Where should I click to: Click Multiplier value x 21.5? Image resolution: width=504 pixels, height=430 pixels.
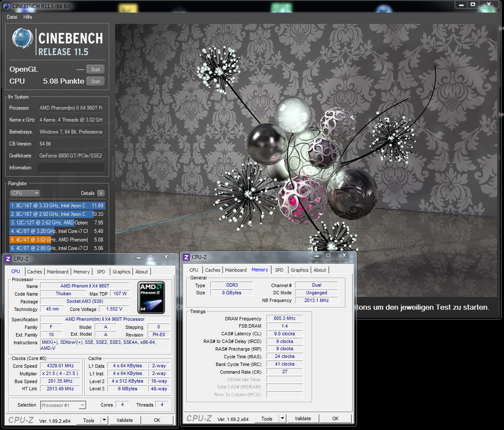[60, 373]
